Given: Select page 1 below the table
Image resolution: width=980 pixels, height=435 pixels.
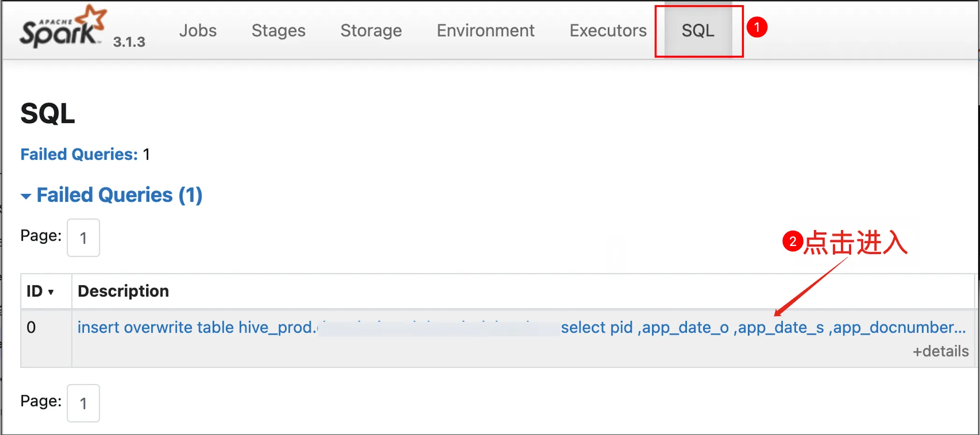Looking at the screenshot, I should 83,403.
